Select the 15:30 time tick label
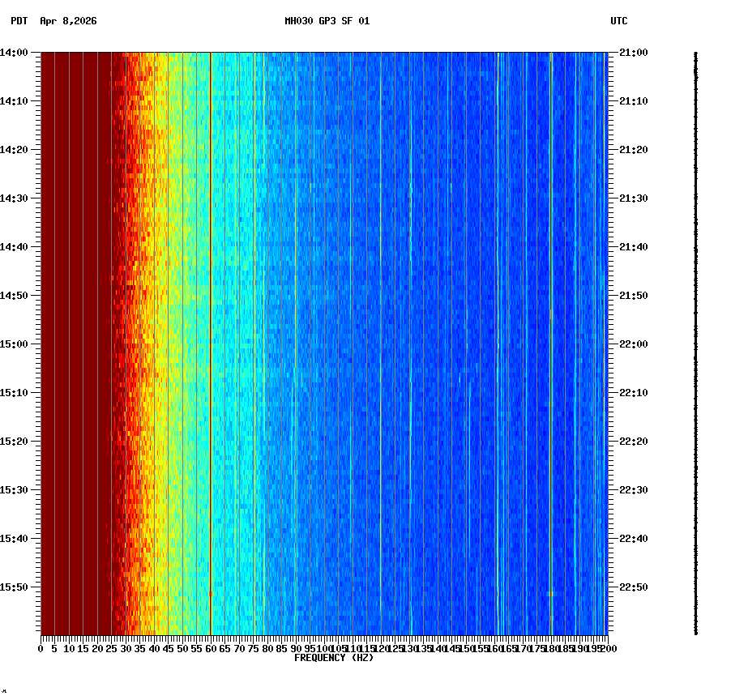 [15, 488]
